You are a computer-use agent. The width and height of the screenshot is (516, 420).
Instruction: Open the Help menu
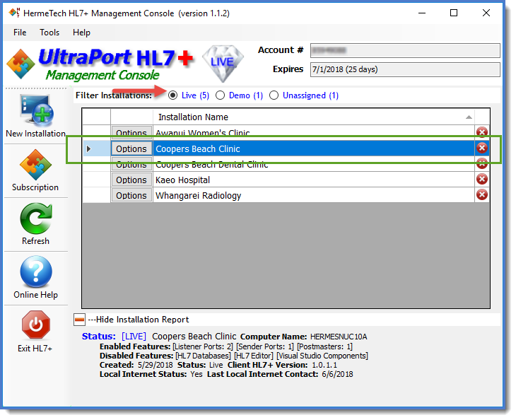coord(81,33)
